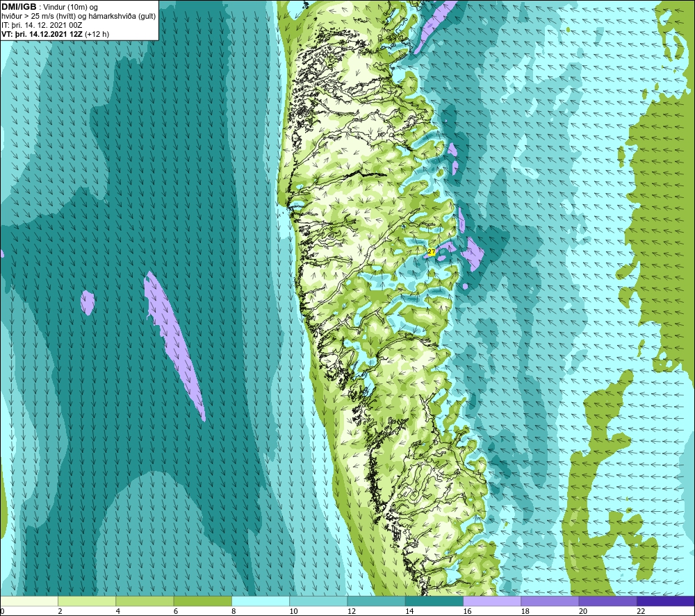695x616 pixels.
Task: Click the 4–6 m/s green legend swatch
Action: [x=145, y=601]
